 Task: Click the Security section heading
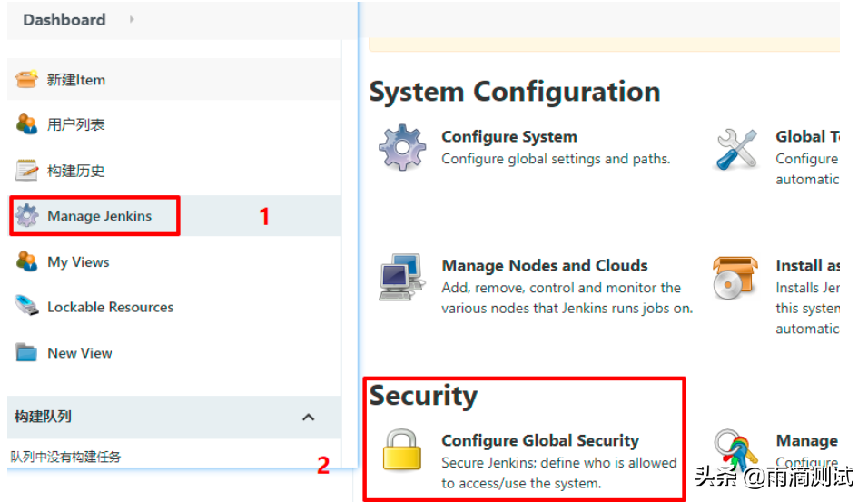423,396
